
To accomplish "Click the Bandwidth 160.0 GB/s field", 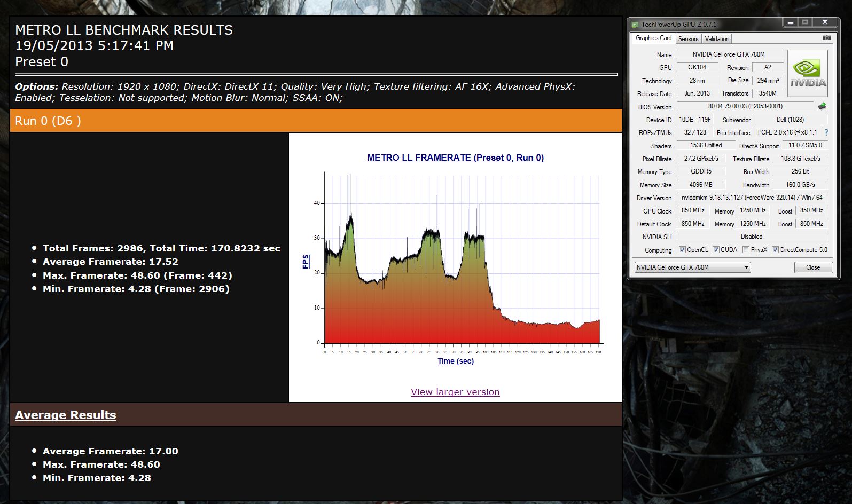I will click(800, 185).
